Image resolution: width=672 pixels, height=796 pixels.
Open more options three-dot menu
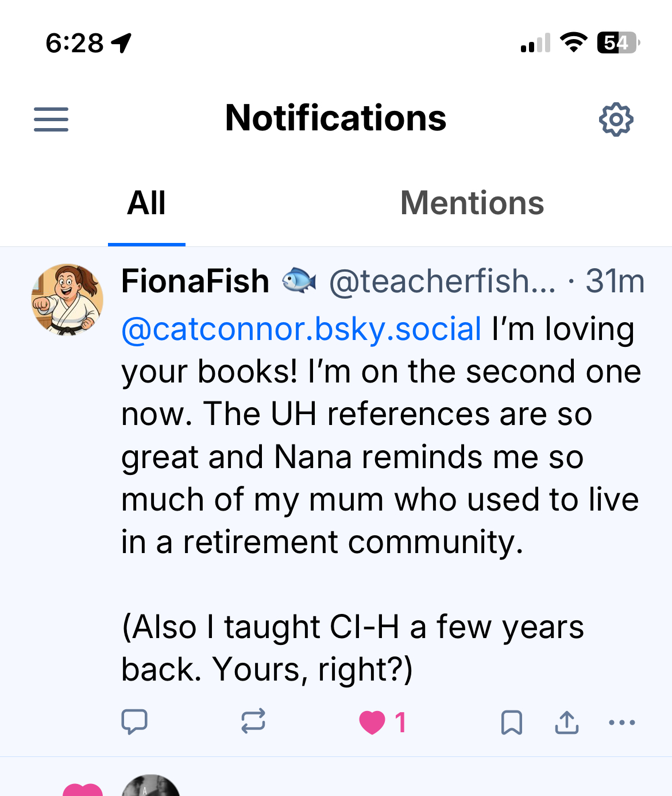(621, 722)
